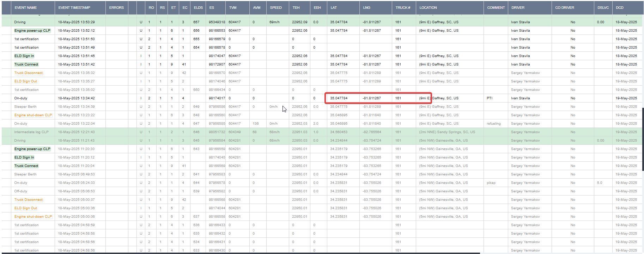This screenshot has height=254, width=644.
Task: Click the pikap comment cell
Action: pos(491,183)
